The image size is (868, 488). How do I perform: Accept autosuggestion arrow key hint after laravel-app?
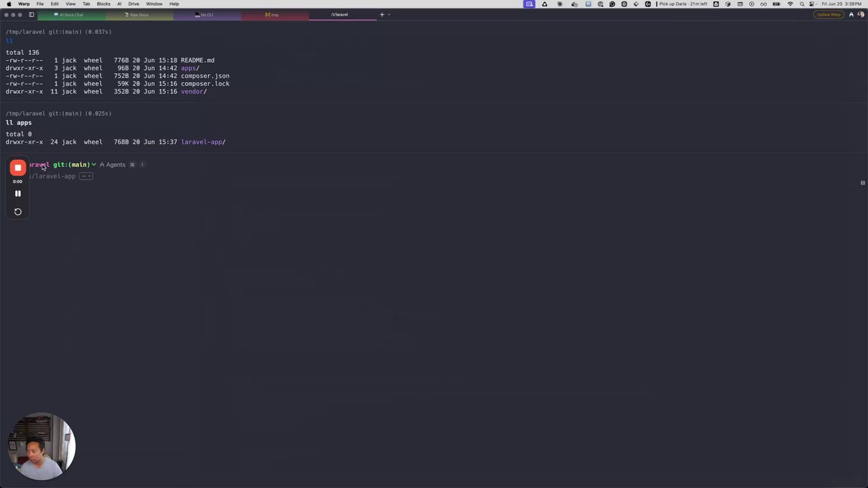(86, 176)
